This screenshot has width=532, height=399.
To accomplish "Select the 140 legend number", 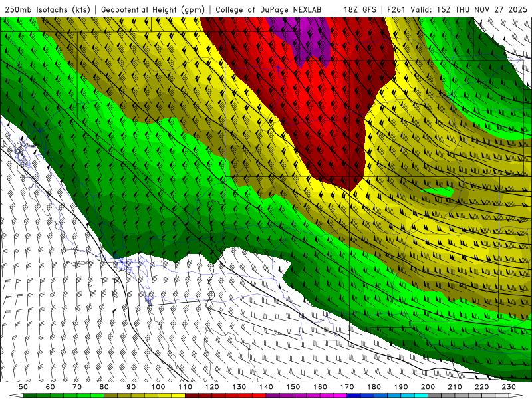I will (266, 387).
